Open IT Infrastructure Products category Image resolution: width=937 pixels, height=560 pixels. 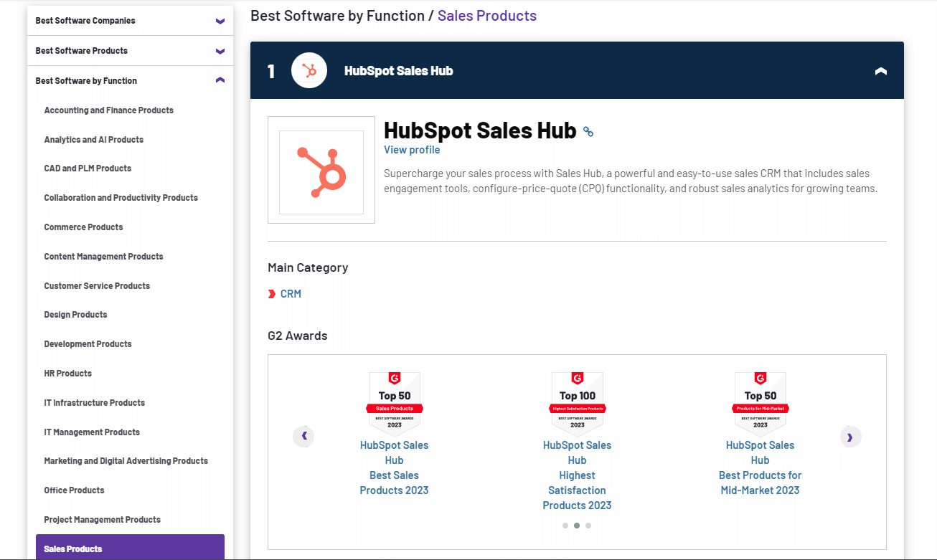tap(95, 403)
